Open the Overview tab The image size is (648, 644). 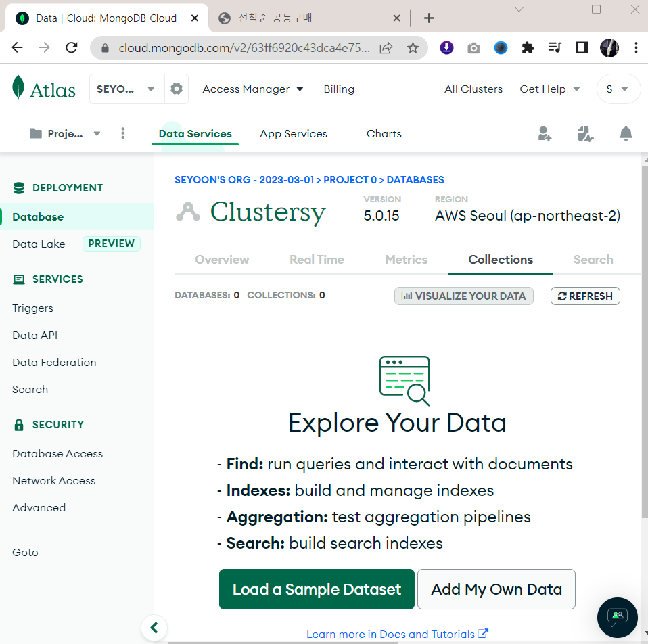(222, 260)
